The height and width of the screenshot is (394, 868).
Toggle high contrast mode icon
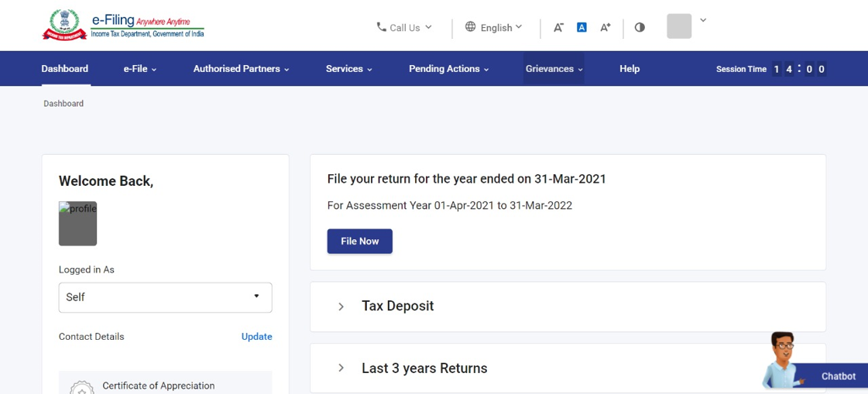pos(640,27)
